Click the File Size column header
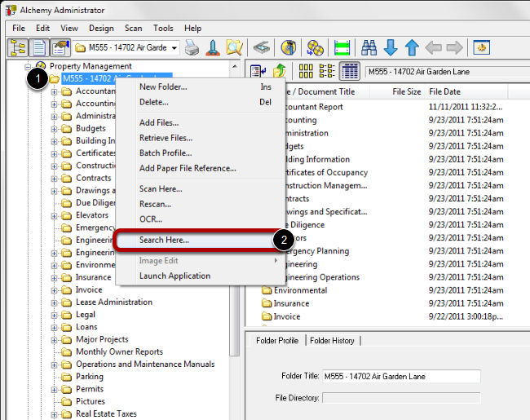This screenshot has width=530, height=420. click(397, 91)
